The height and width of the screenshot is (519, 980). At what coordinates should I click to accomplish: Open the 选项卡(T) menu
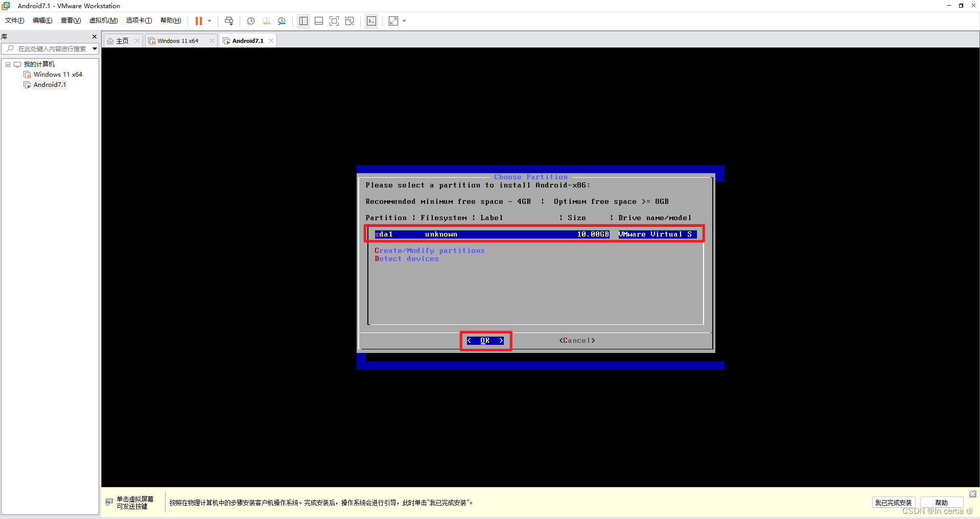coord(139,20)
